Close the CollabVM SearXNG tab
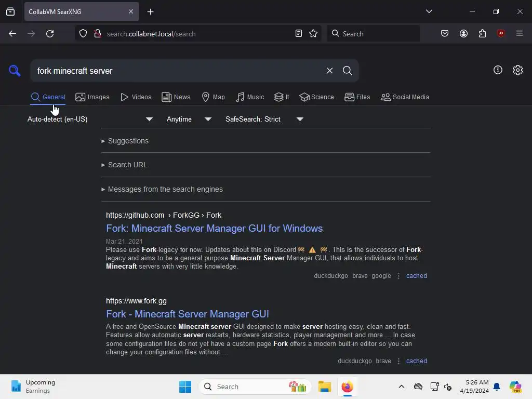532x399 pixels. point(131,11)
